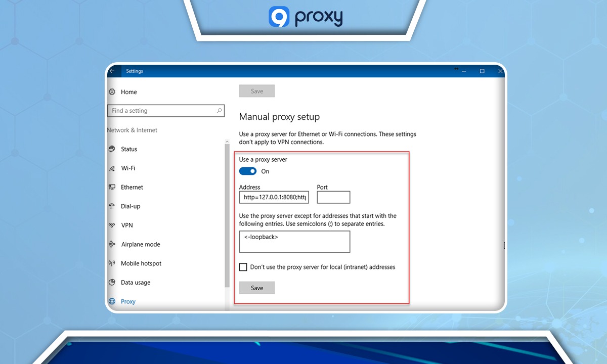Click the Airplane mode icon

pyautogui.click(x=112, y=244)
